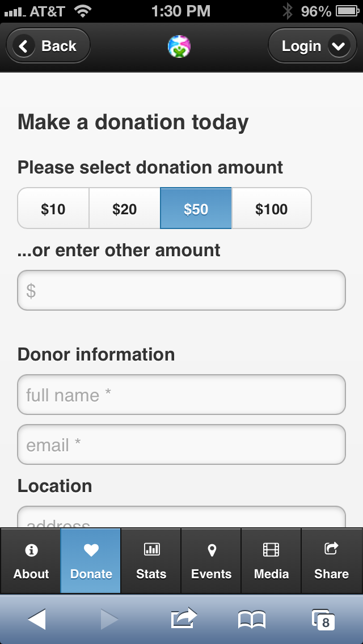Select the $100 donation amount

click(272, 209)
